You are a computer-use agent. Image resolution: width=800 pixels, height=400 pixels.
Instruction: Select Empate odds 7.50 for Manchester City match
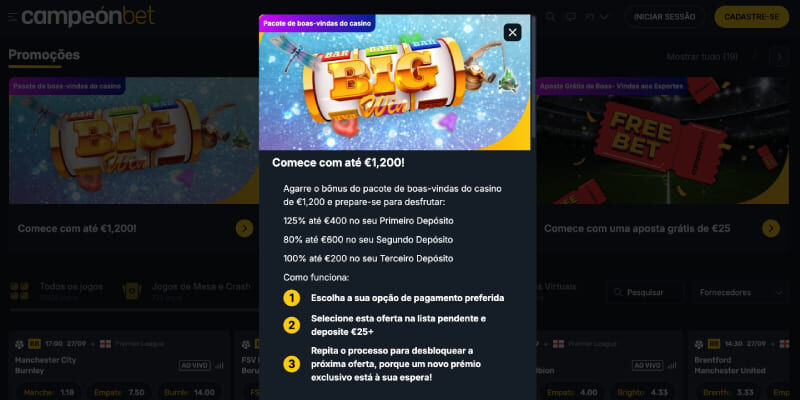(x=121, y=392)
